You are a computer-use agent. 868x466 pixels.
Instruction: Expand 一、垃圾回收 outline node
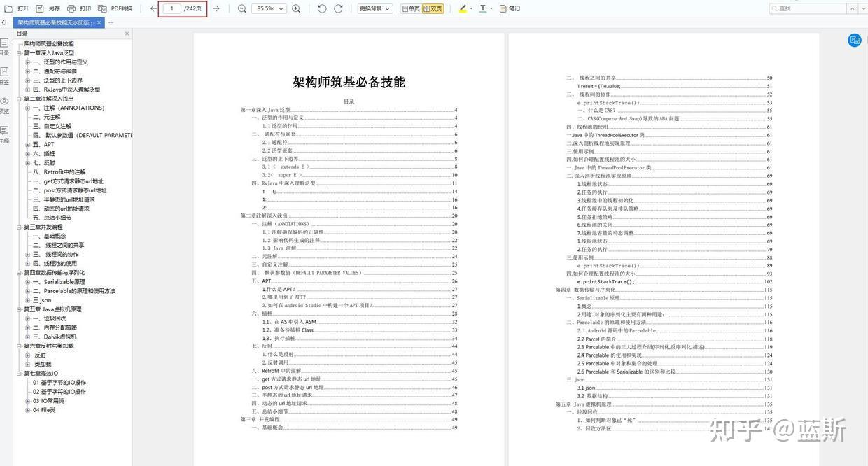pyautogui.click(x=28, y=318)
